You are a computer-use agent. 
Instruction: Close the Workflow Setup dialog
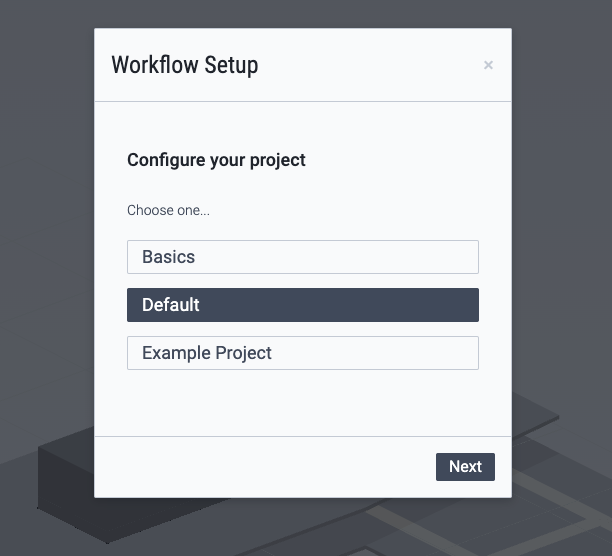pyautogui.click(x=488, y=65)
